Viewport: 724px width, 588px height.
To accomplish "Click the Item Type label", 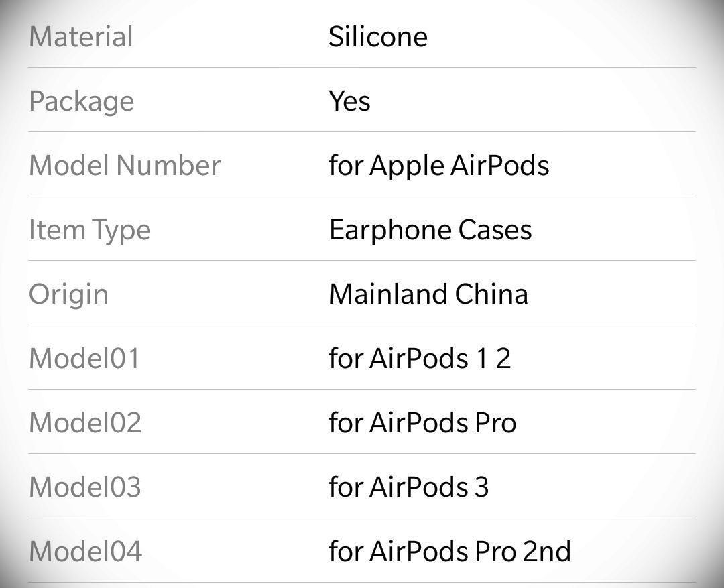I will point(90,230).
